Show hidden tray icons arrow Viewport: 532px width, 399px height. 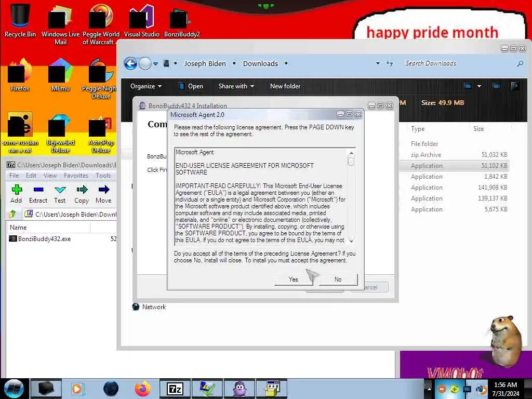tap(429, 389)
